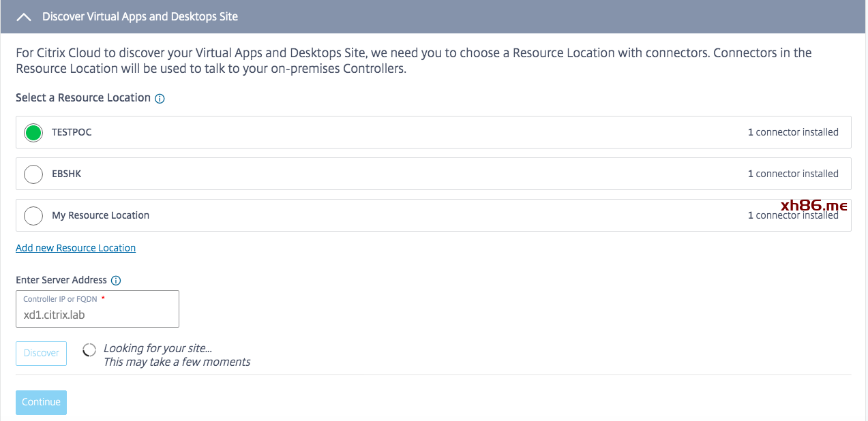Screen dimensions: 868x421
Task: Click the Enter Server Address label
Action: tap(61, 280)
